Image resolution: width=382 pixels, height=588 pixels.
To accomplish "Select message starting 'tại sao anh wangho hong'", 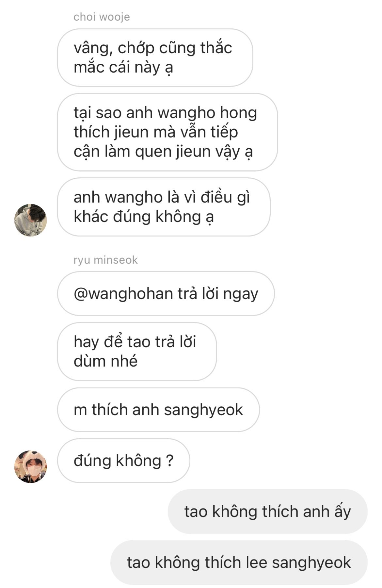I will click(167, 132).
